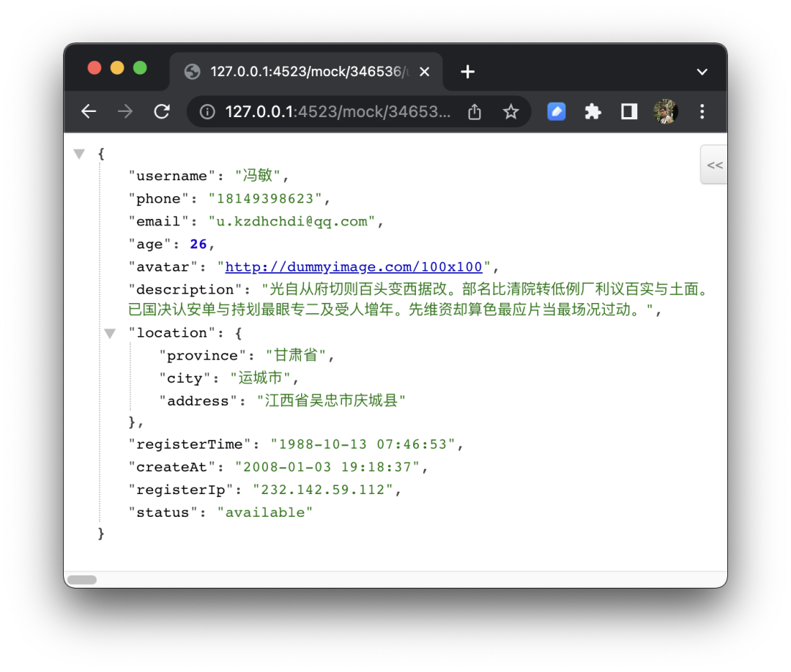
Task: Click the email value u.kzdhchdi@qq.com
Action: pos(292,221)
